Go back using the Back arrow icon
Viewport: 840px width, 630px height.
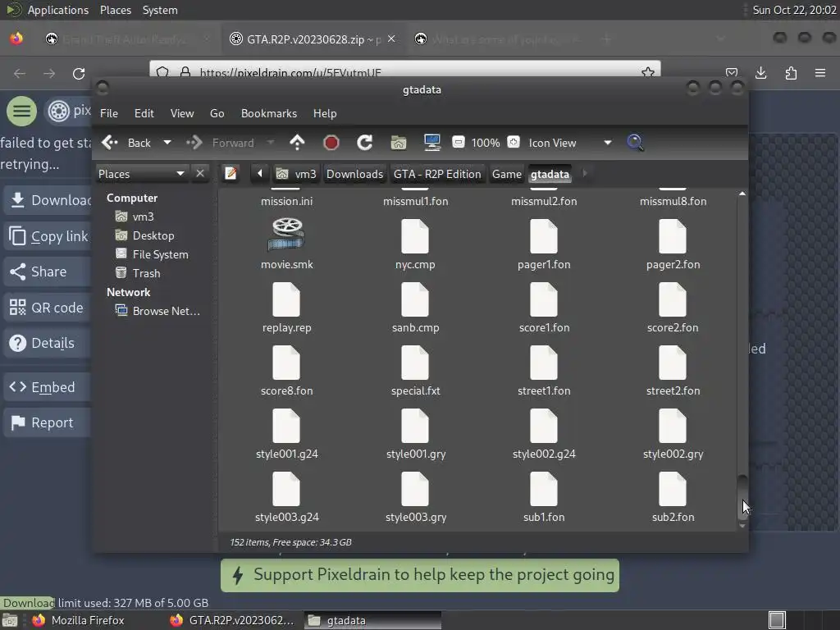pyautogui.click(x=110, y=143)
